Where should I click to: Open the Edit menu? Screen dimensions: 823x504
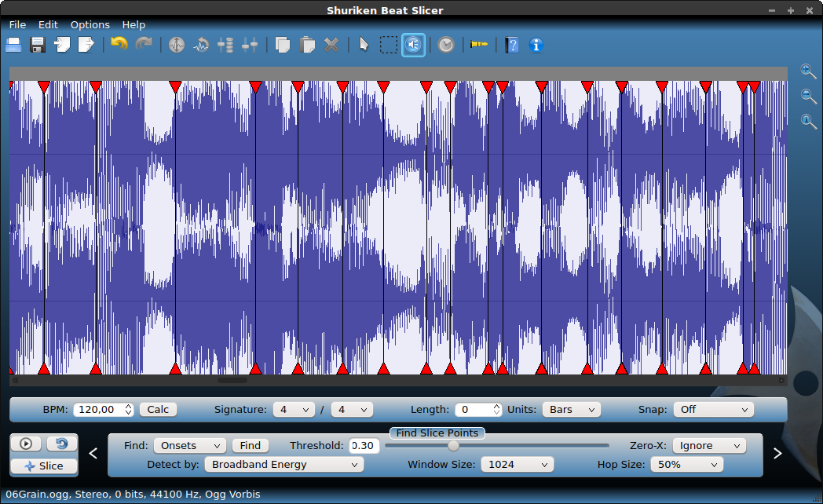(x=48, y=24)
